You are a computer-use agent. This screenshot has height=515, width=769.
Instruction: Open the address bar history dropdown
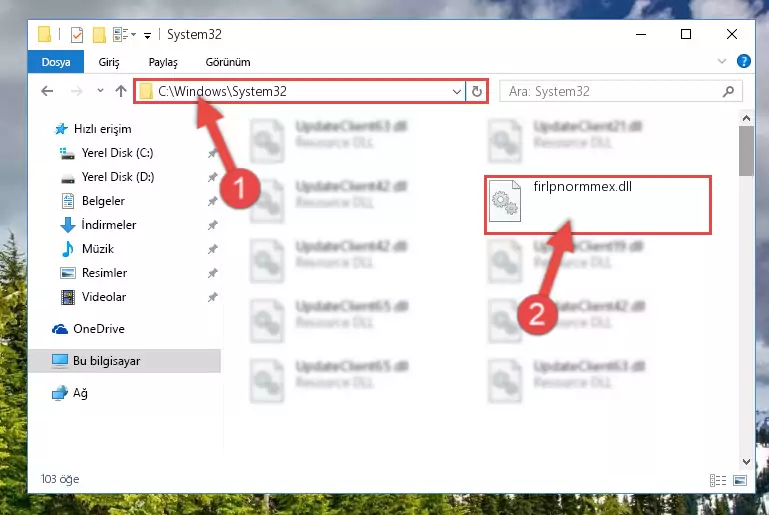(x=457, y=92)
